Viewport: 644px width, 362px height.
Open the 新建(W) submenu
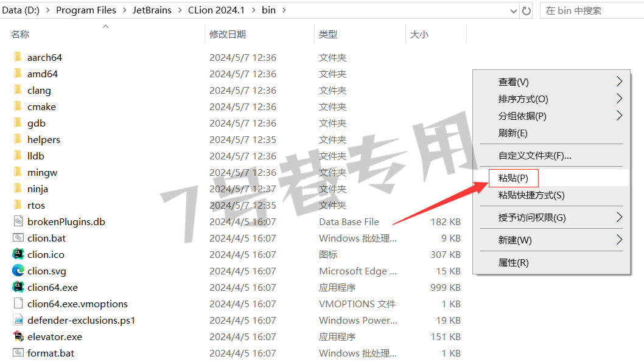coord(551,240)
